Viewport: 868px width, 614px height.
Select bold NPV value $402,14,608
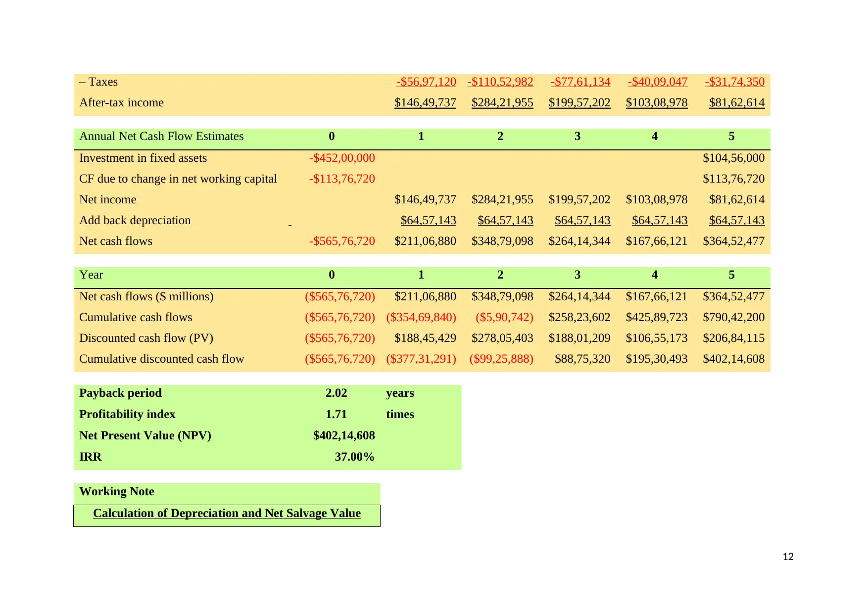(x=344, y=436)
